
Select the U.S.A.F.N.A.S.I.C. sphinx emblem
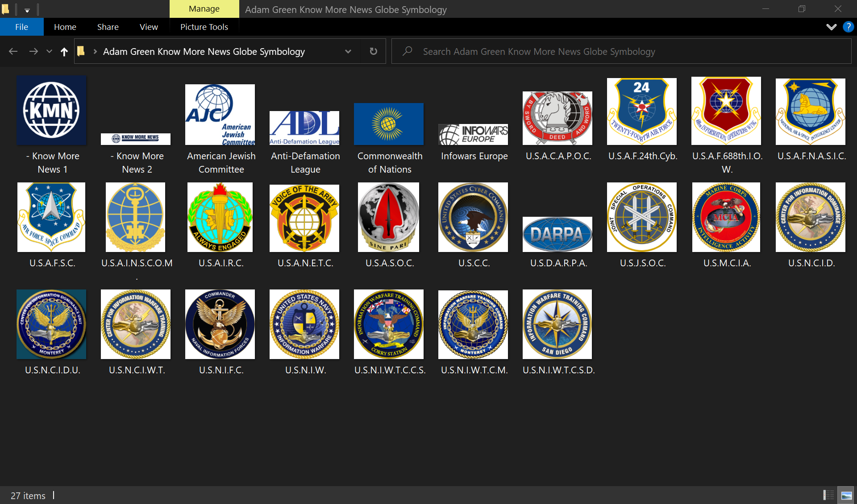pyautogui.click(x=811, y=112)
